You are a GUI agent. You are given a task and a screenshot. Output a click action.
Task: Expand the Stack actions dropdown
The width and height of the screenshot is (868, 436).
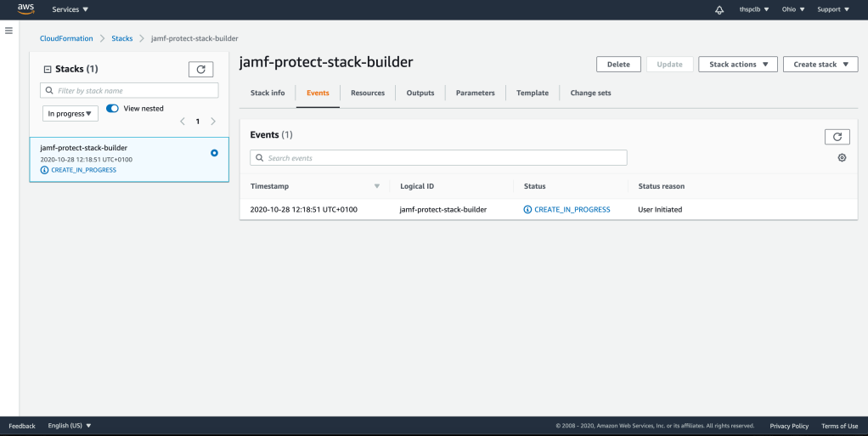[x=737, y=65]
